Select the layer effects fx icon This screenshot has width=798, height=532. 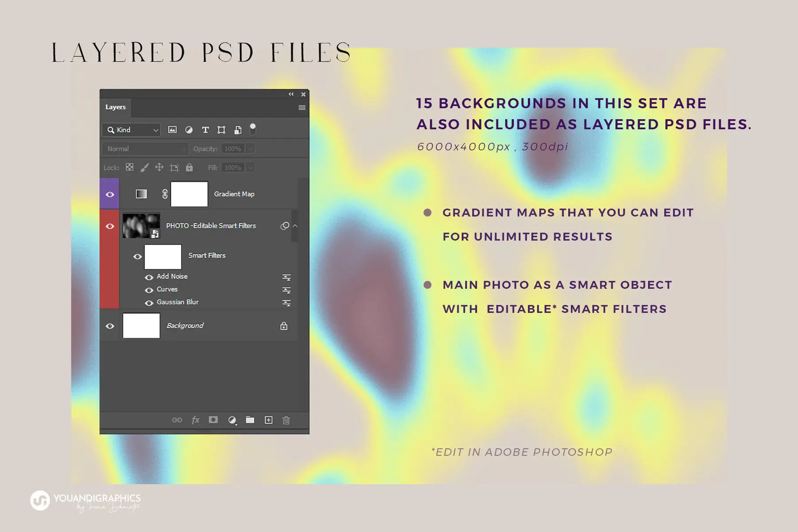point(195,420)
